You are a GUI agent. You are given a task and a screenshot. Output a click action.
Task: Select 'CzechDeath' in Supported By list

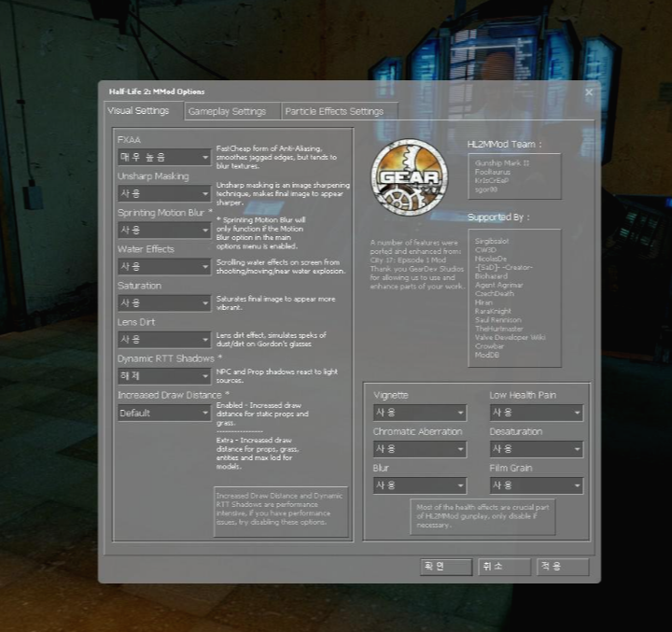494,293
